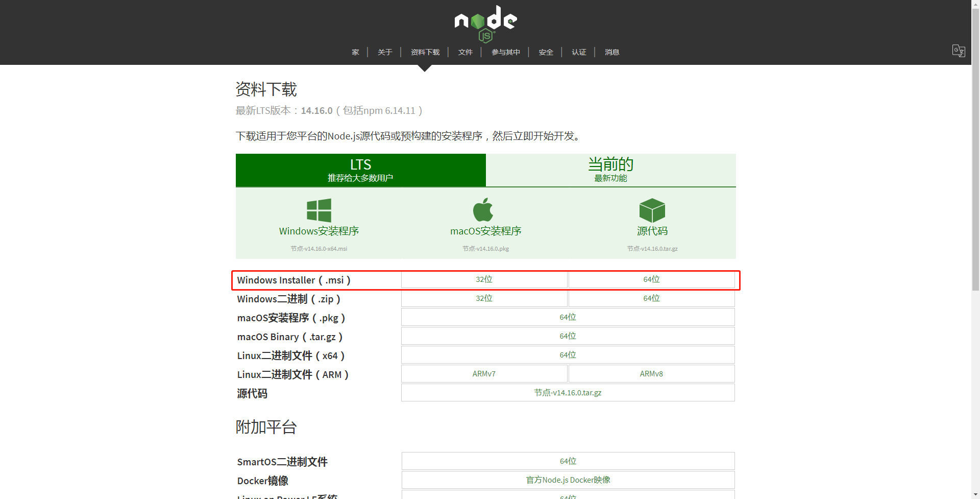This screenshot has width=980, height=499.
Task: Click the Docker镜像 row label
Action: (x=263, y=481)
